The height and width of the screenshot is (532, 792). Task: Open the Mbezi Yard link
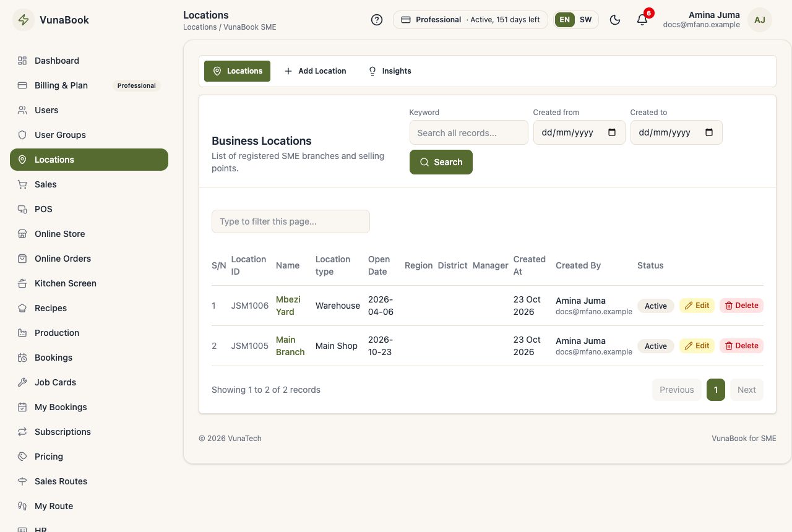tap(288, 306)
